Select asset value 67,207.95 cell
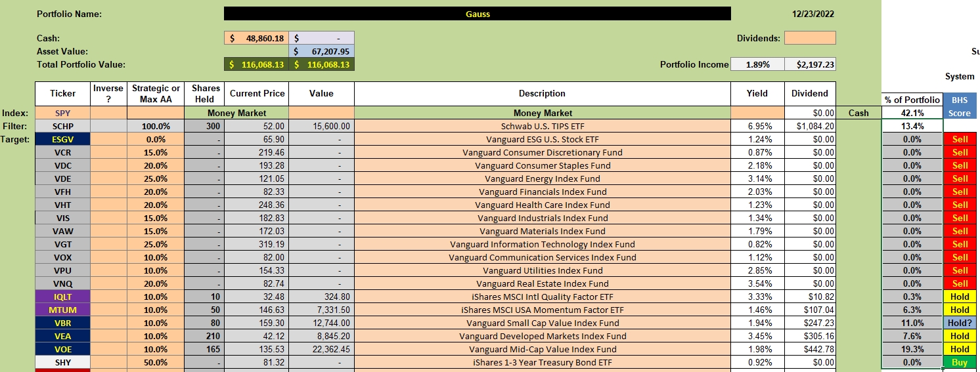The height and width of the screenshot is (372, 980). point(322,51)
